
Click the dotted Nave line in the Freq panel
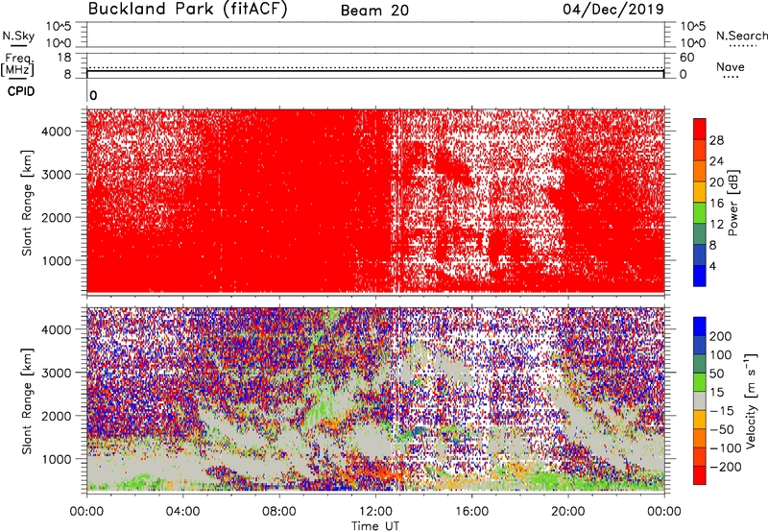point(375,67)
